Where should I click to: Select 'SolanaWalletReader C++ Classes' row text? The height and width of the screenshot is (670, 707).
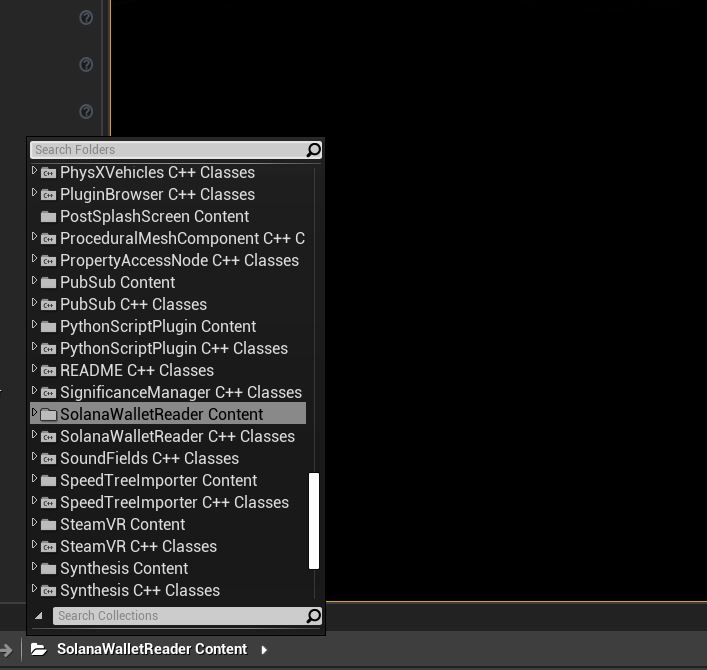point(177,436)
